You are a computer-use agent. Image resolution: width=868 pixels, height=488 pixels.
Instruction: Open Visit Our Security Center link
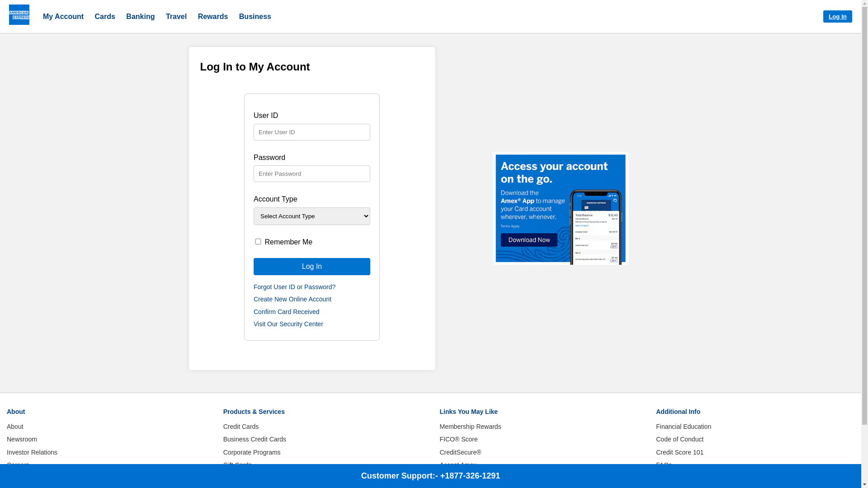tap(288, 324)
